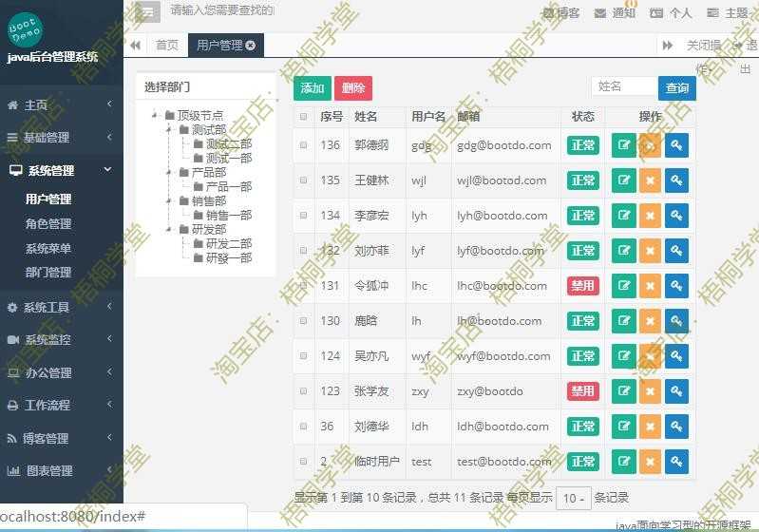Expand the 基础管理 sidebar menu
The image size is (759, 532).
[62, 138]
